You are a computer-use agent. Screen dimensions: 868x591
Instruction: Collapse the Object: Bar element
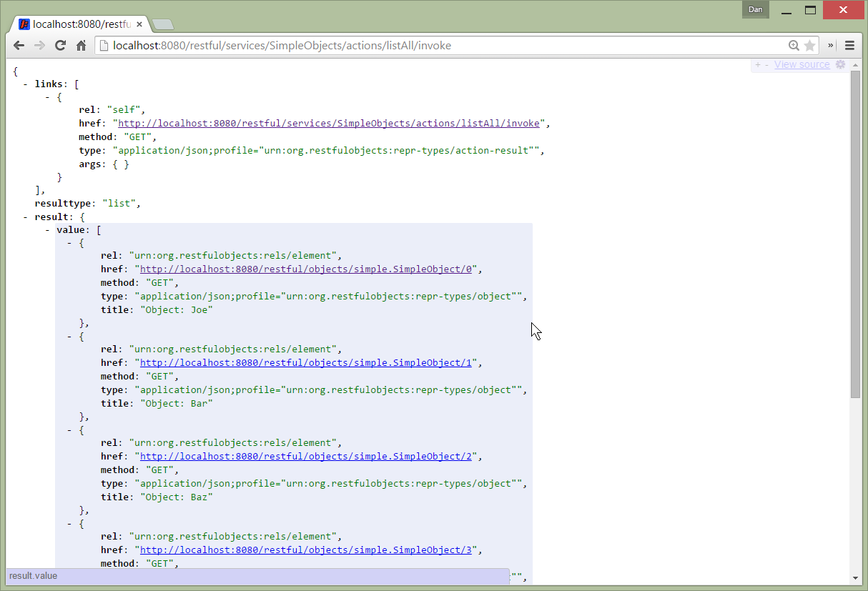[x=70, y=337]
